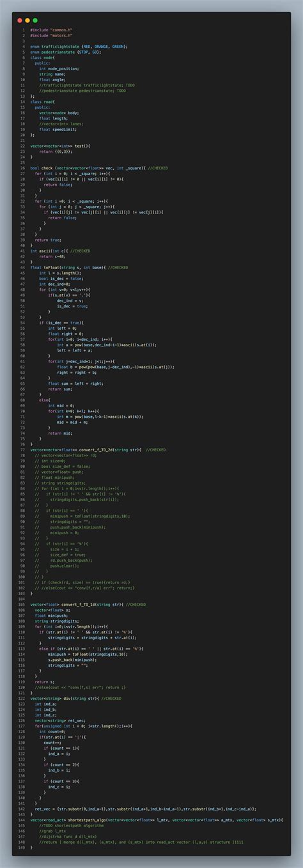Click the 'int dec_ind=0;' line
The height and width of the screenshot is (868, 303).
(55, 284)
